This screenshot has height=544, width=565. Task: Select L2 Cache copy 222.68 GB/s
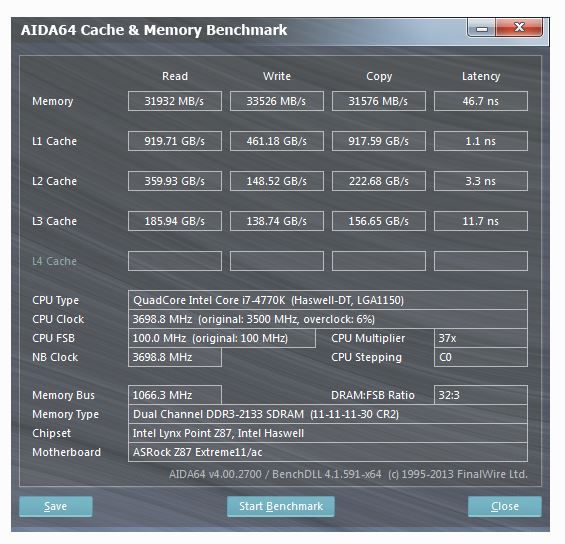pyautogui.click(x=379, y=181)
